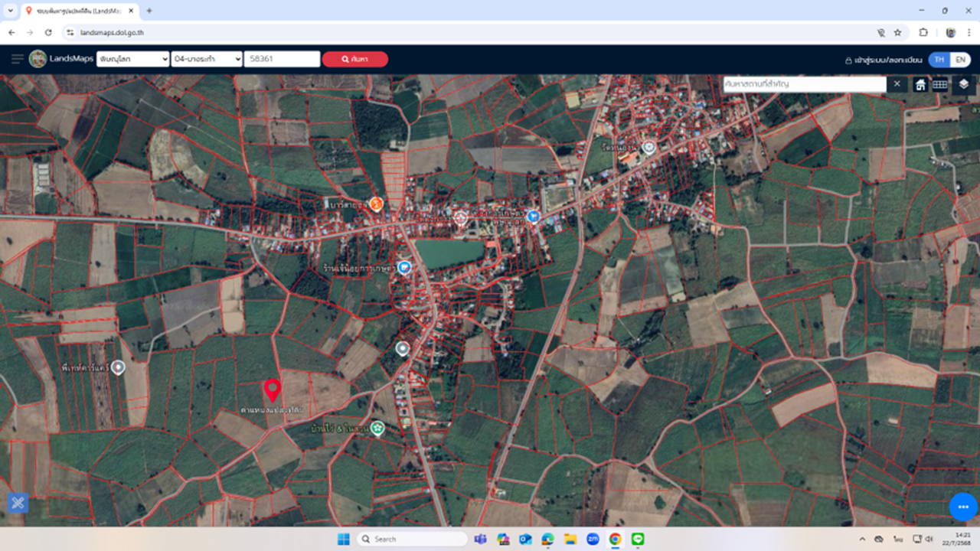Switch language to EN

959,60
